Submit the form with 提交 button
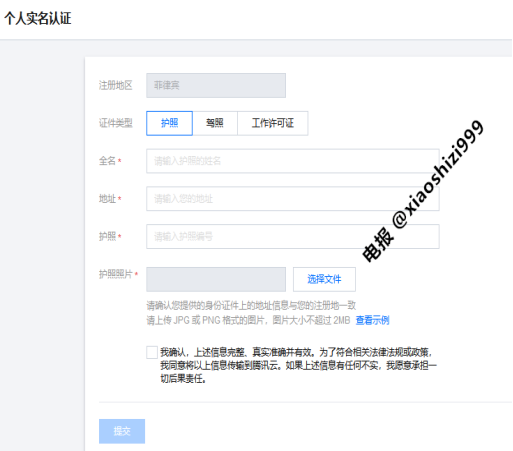513x451 pixels. [x=122, y=431]
